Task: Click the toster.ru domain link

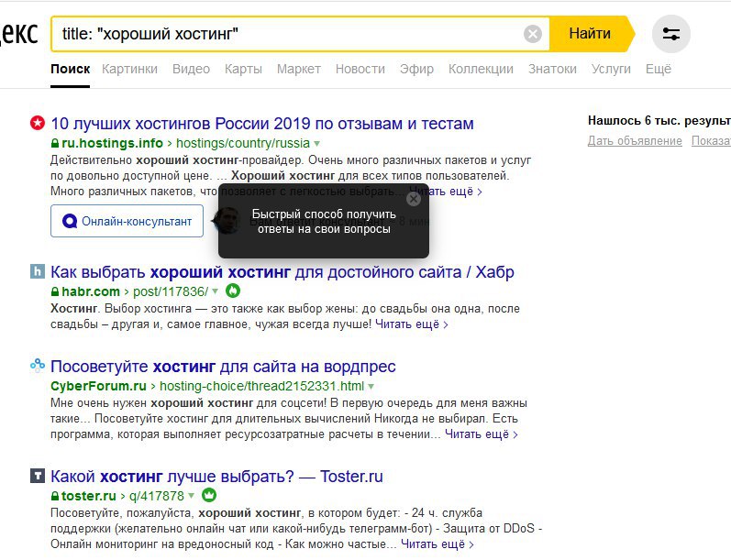Action: coord(89,496)
